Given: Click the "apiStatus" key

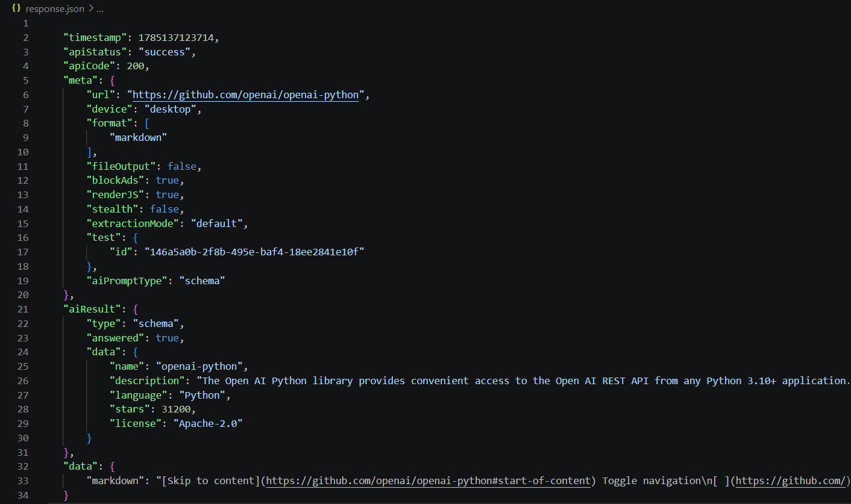Looking at the screenshot, I should [95, 52].
